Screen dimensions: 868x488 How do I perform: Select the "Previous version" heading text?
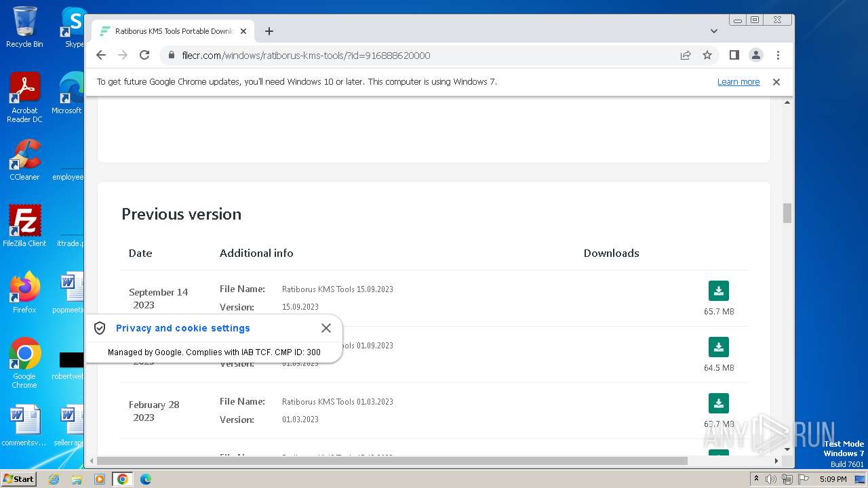click(182, 214)
